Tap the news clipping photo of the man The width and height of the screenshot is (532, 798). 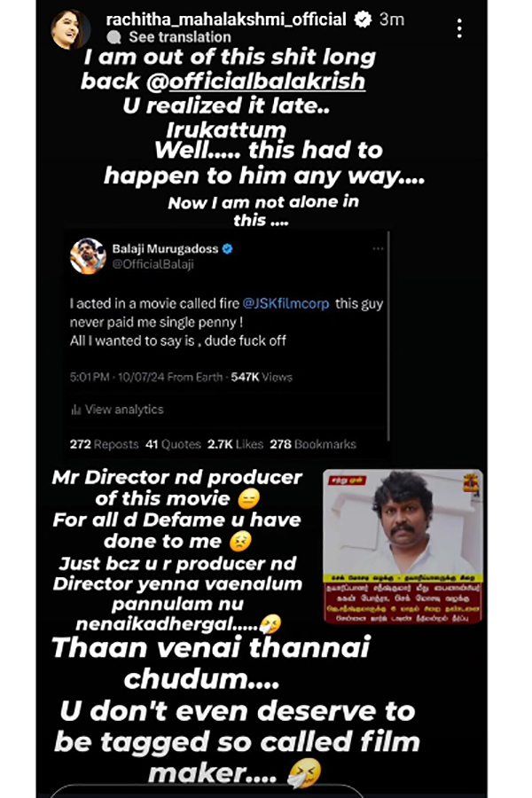coord(403,546)
